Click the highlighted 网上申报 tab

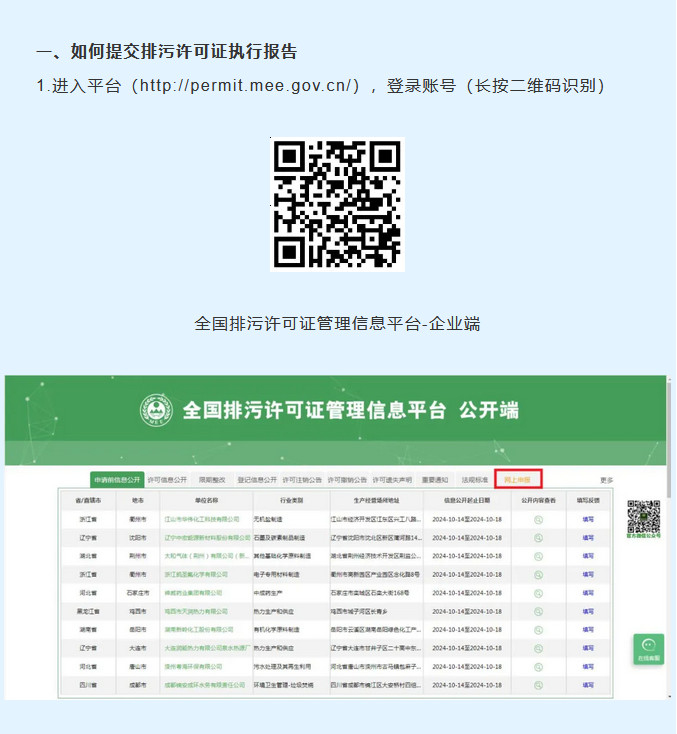coord(518,479)
